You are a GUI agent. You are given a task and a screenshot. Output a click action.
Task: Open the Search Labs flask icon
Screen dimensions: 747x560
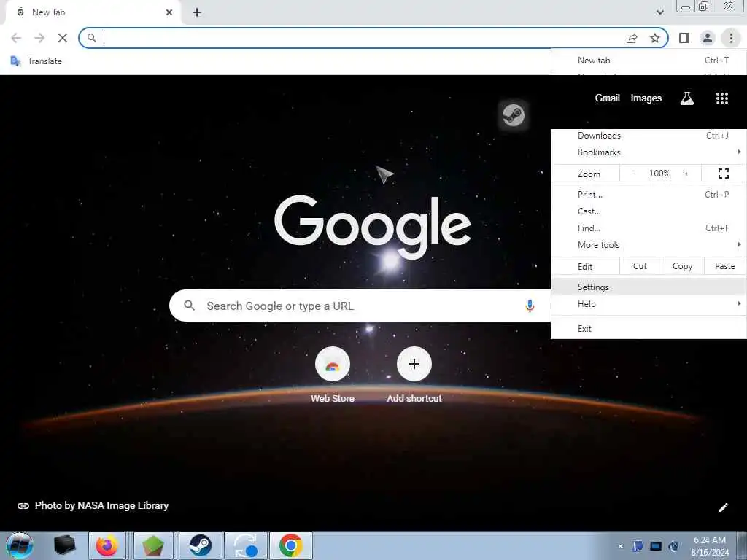pos(687,98)
